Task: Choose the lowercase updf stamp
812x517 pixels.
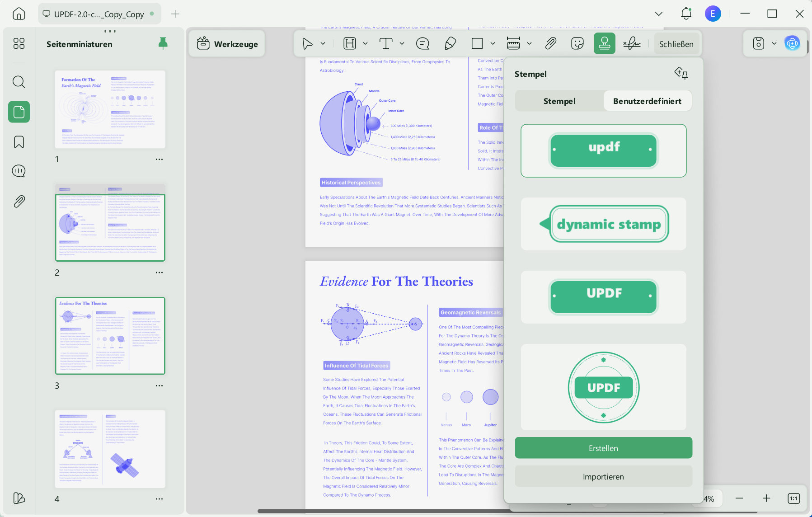Action: (604, 150)
